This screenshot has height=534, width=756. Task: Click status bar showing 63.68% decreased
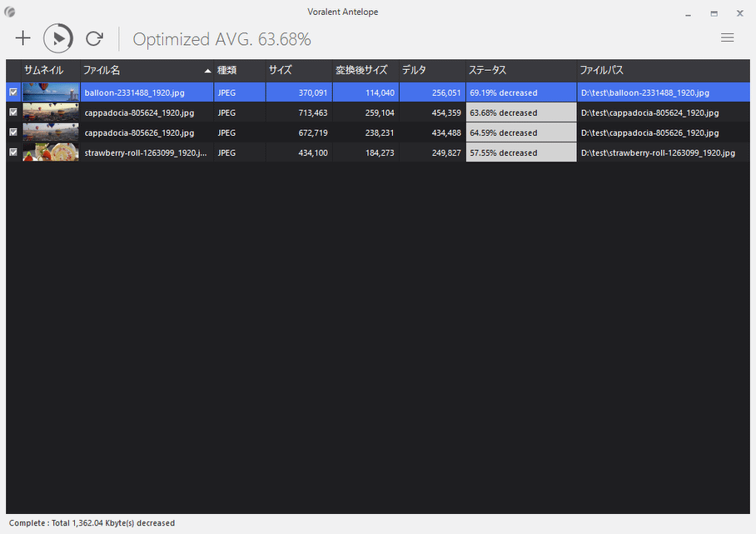point(521,112)
